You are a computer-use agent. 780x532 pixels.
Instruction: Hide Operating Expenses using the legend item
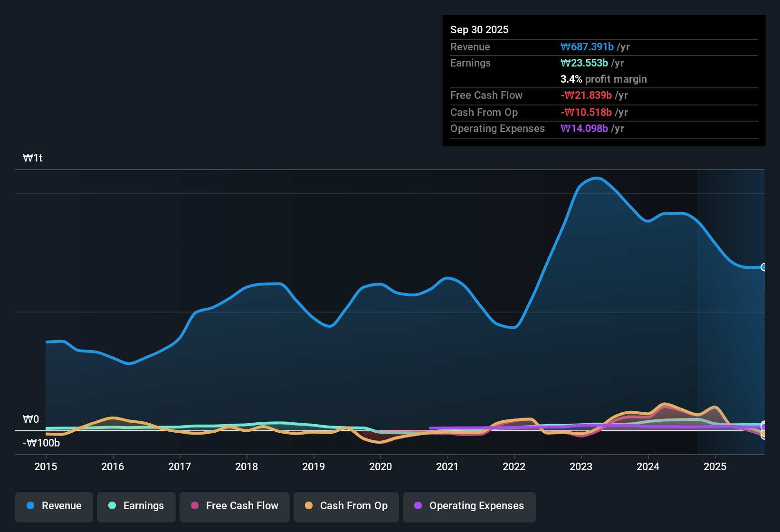click(x=469, y=506)
